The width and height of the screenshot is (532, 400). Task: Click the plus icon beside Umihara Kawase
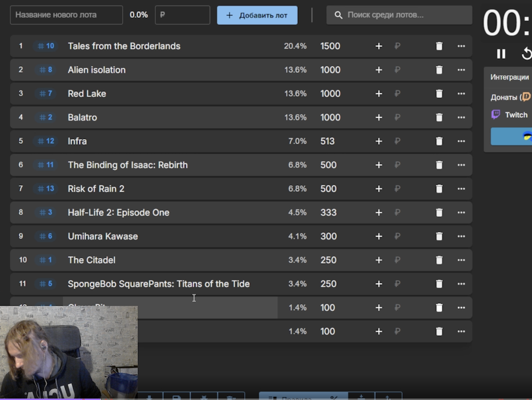point(379,236)
